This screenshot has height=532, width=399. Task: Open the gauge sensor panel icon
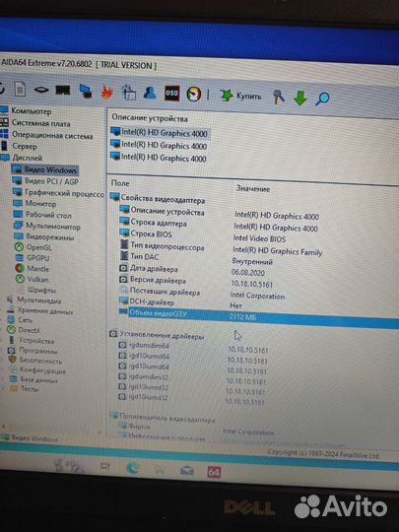[x=193, y=95]
